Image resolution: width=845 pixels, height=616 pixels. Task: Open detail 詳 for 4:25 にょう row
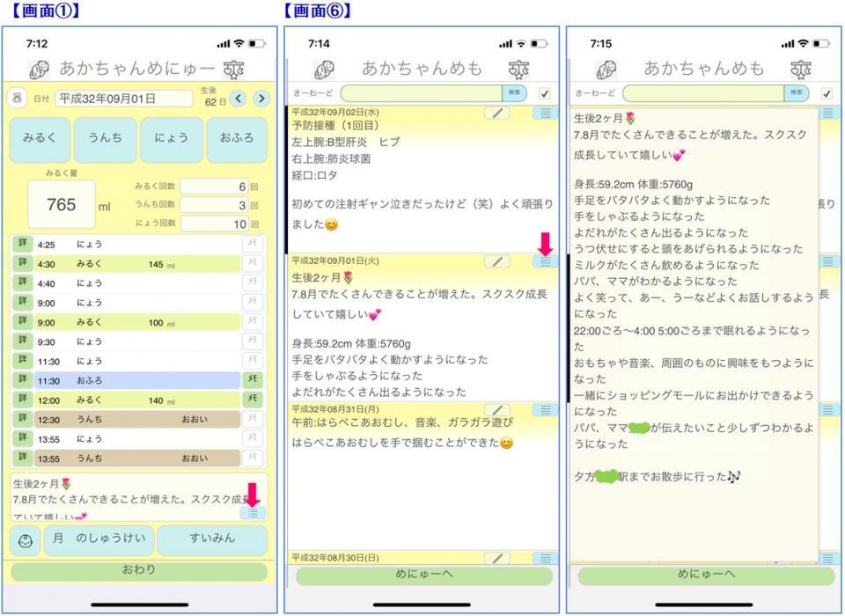(23, 244)
